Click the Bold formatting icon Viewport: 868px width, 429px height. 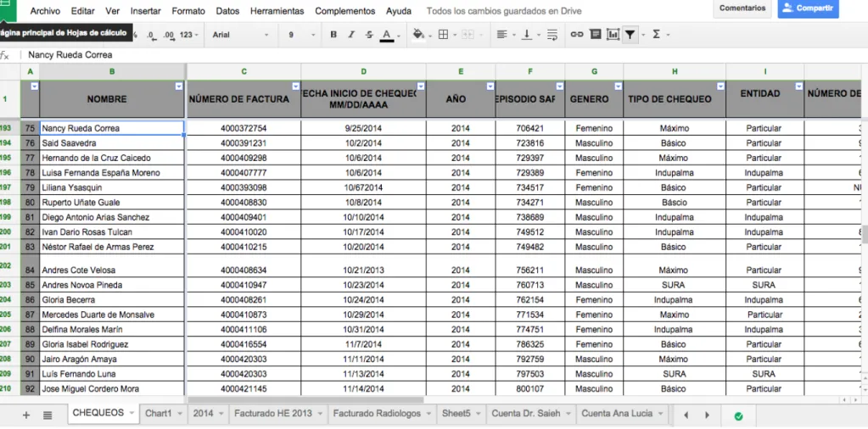pos(333,34)
